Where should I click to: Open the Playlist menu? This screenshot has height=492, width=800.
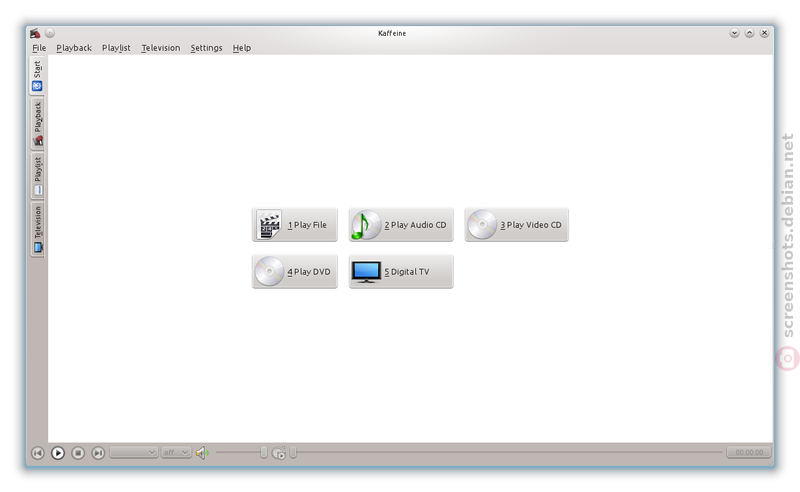click(x=116, y=48)
